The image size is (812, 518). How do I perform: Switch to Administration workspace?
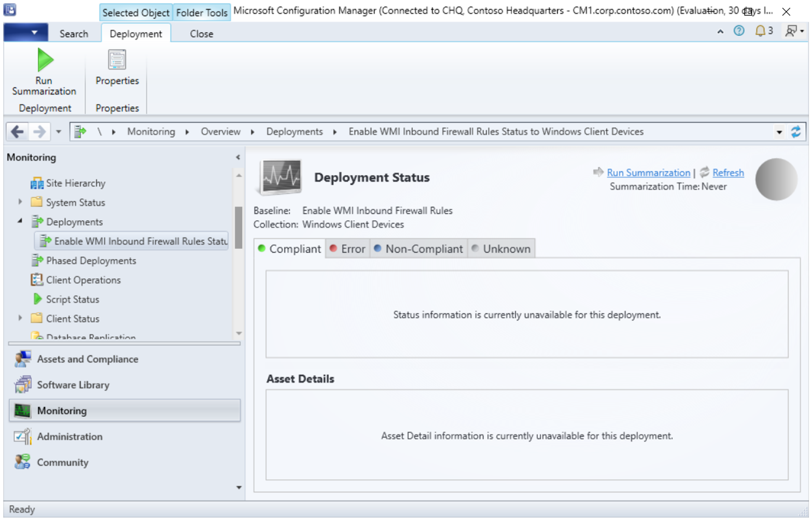click(124, 437)
